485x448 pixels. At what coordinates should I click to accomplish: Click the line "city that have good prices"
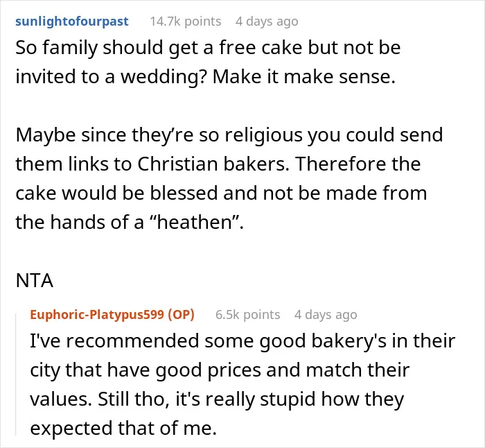220,370
